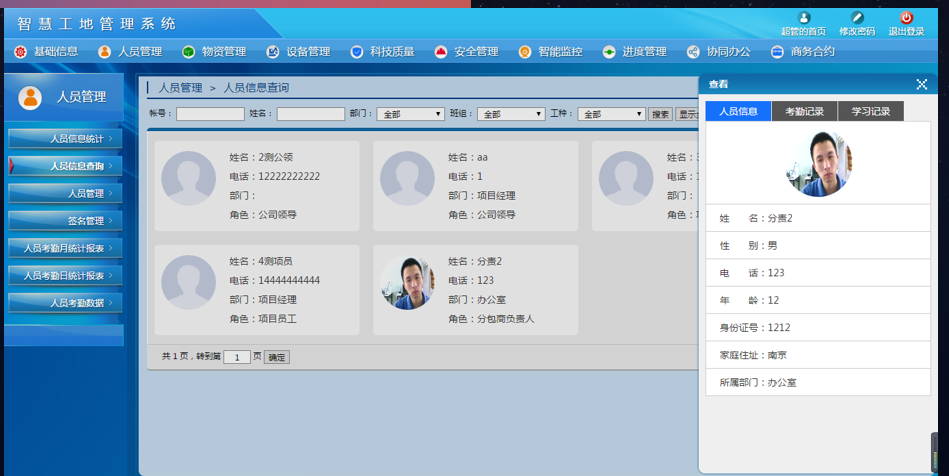Click the 基础信息 gear icon
949x476 pixels.
point(21,52)
